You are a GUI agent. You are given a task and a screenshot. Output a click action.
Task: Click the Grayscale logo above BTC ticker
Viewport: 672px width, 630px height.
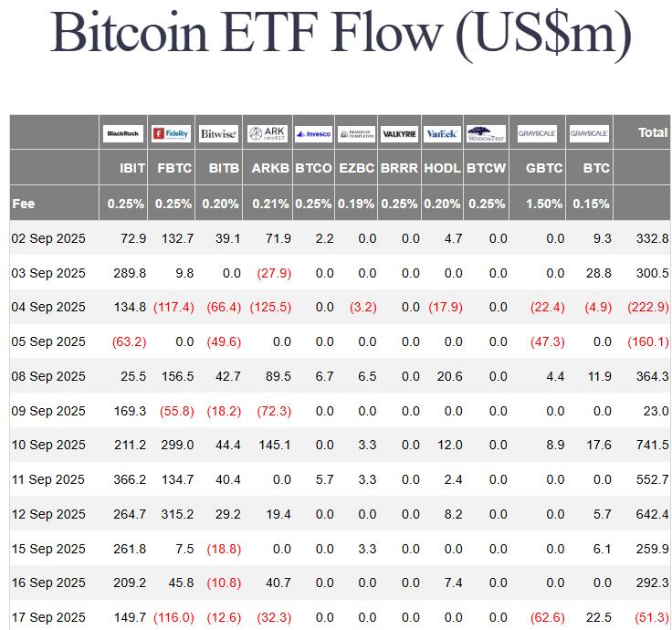click(x=589, y=133)
